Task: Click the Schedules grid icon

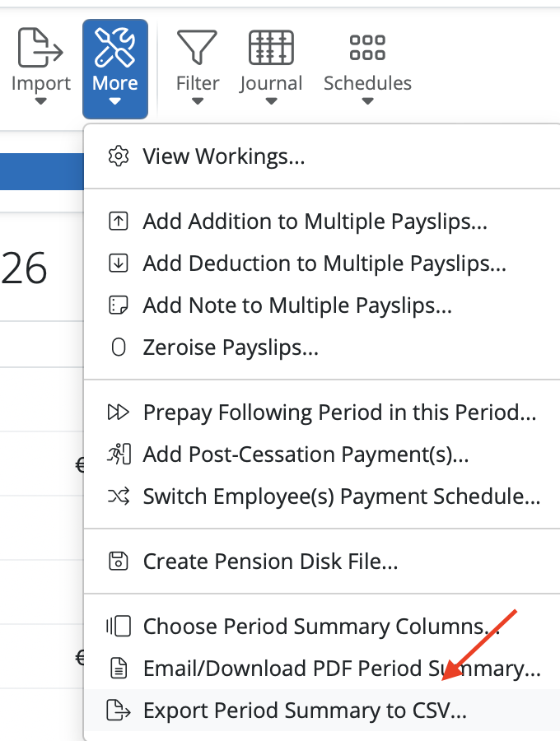Action: [x=367, y=47]
